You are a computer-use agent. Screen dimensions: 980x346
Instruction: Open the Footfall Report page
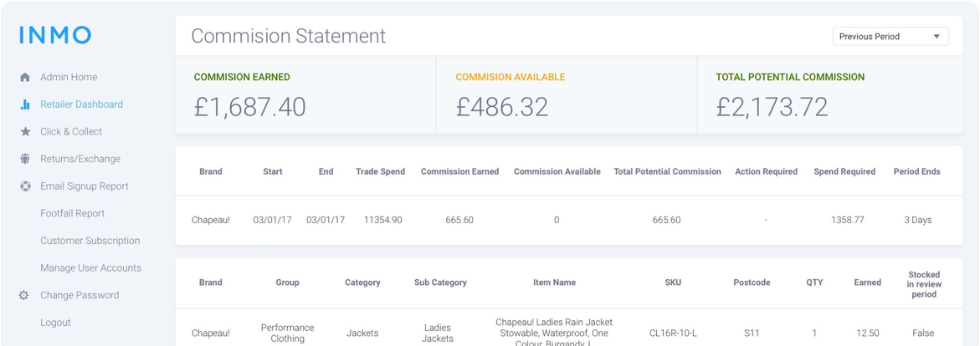click(x=72, y=213)
